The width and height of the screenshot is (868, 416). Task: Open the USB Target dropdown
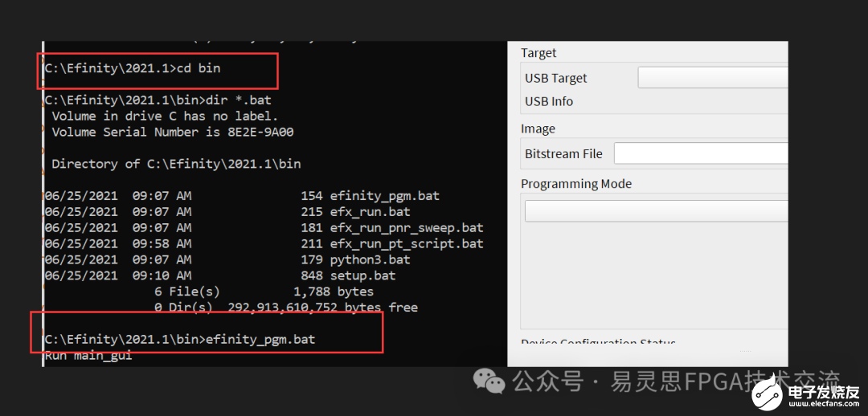712,78
